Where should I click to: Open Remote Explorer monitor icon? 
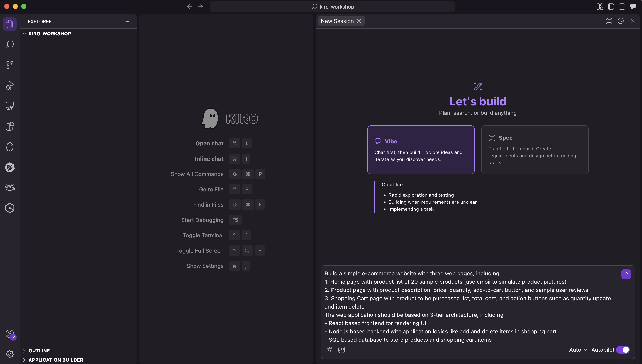pos(10,106)
